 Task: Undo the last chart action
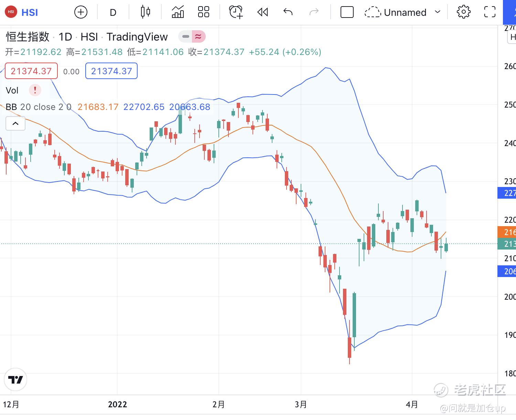(288, 12)
